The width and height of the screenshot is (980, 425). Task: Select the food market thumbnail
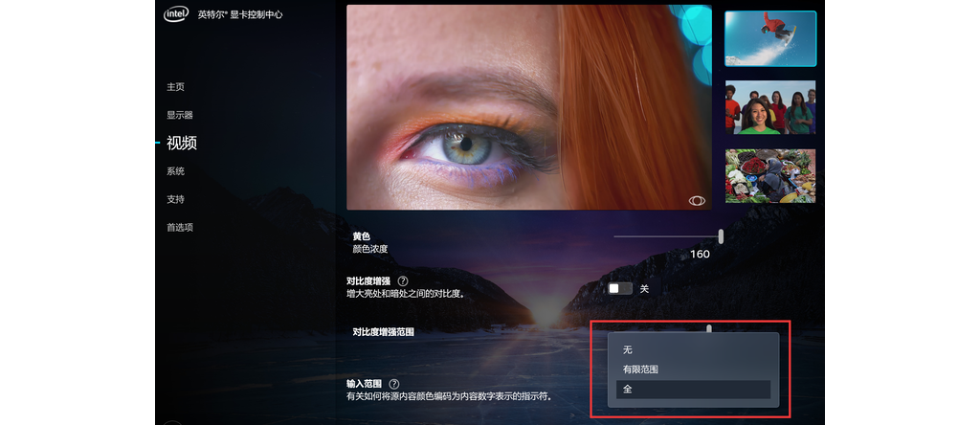(x=770, y=176)
